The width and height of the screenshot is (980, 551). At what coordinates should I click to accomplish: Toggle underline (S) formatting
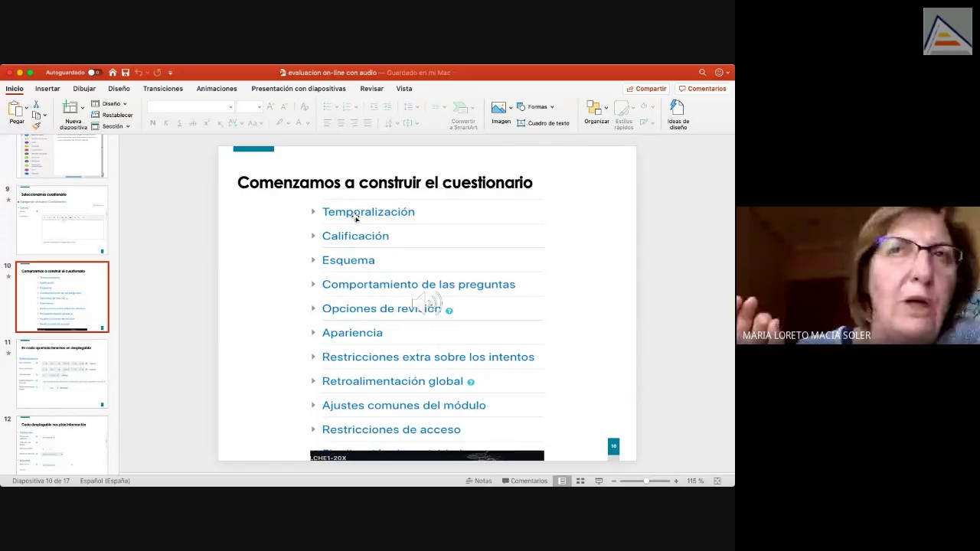pos(179,123)
